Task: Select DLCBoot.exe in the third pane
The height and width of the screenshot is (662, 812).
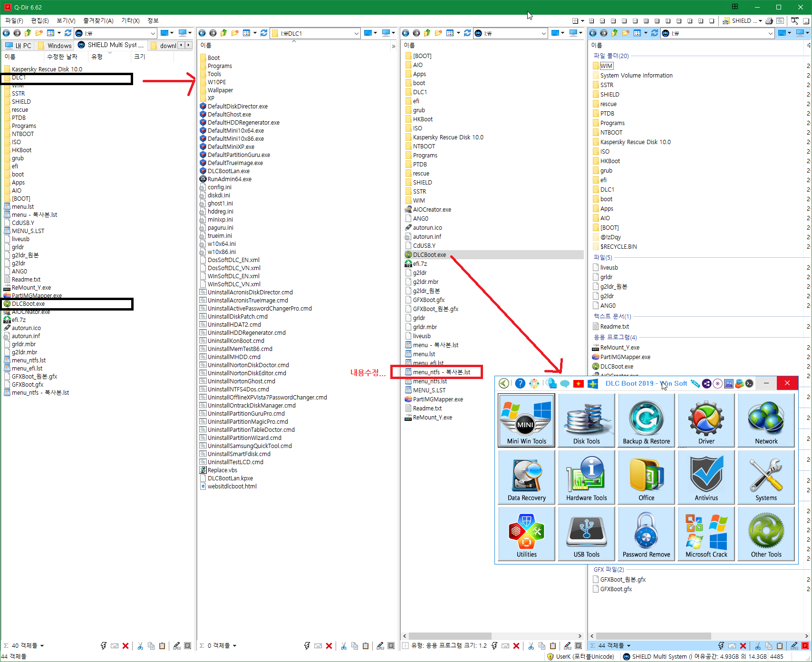Action: pyautogui.click(x=429, y=254)
